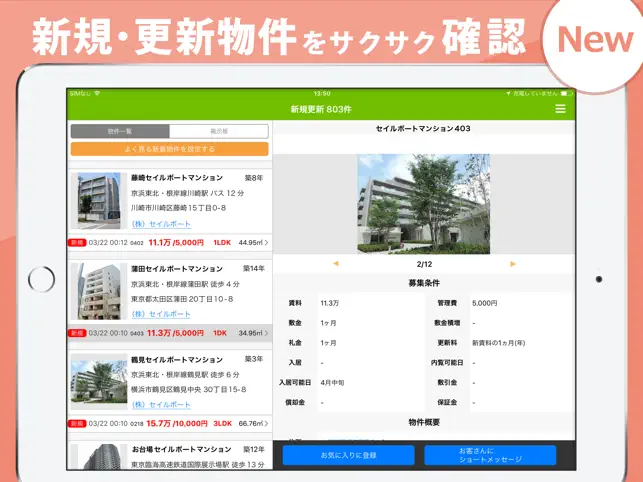Select 藤崎セイルボートマンション title text

coord(177,178)
